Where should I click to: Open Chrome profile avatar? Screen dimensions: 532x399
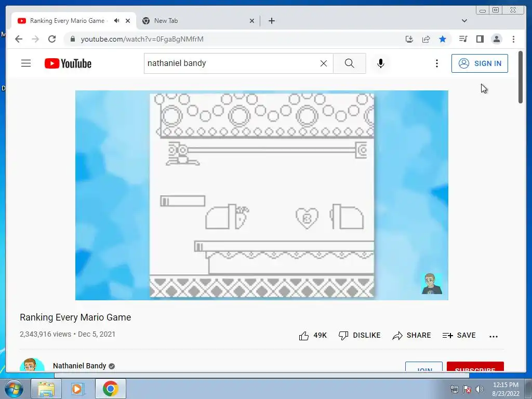pos(496,39)
